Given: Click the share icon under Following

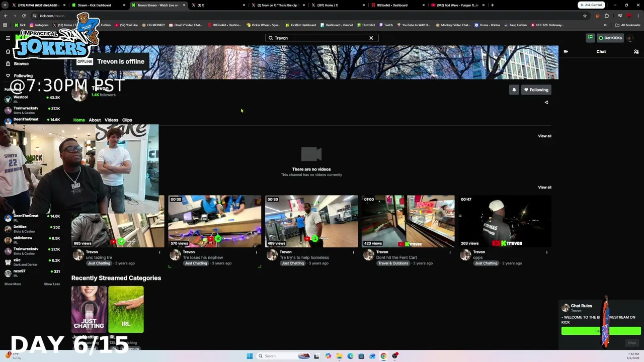Looking at the screenshot, I should tap(546, 103).
